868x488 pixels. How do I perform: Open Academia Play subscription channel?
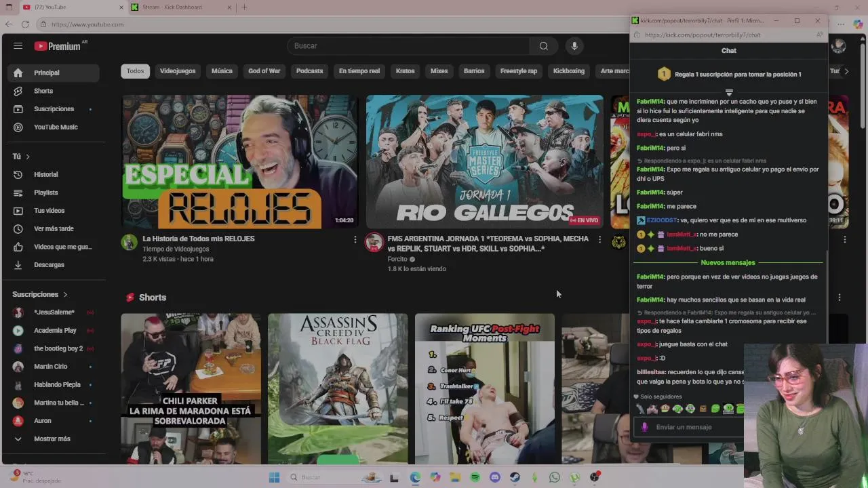click(x=54, y=330)
